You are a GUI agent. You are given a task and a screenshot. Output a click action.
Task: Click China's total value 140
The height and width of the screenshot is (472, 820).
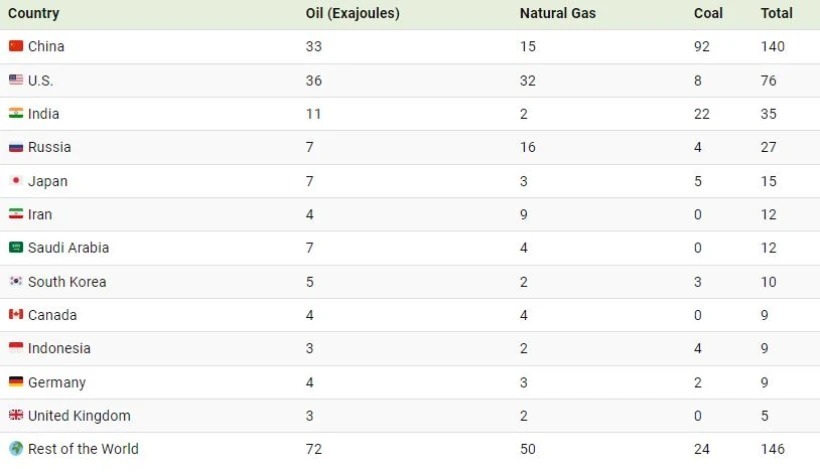(772, 47)
